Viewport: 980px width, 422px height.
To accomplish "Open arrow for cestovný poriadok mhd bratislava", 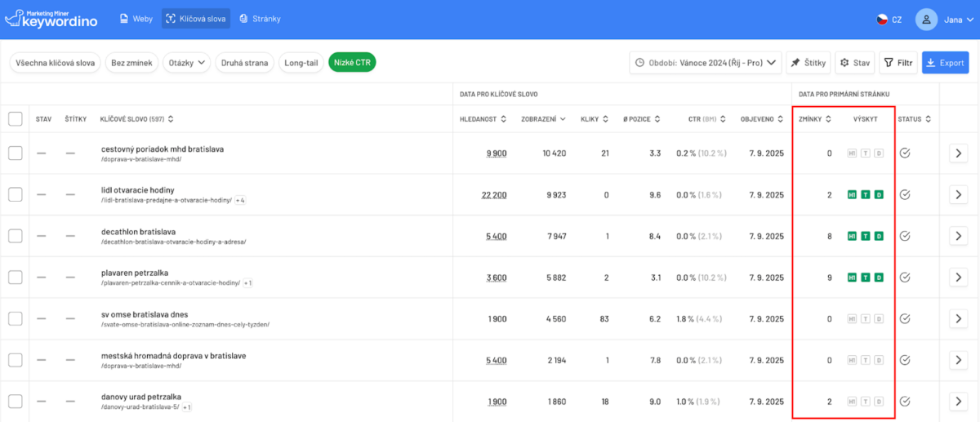I will pyautogui.click(x=959, y=153).
